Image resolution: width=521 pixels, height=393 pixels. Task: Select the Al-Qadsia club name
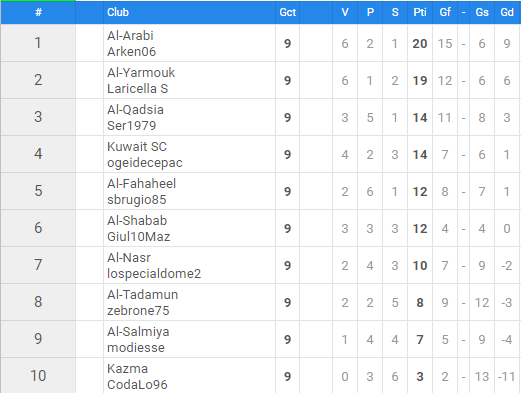(x=135, y=109)
